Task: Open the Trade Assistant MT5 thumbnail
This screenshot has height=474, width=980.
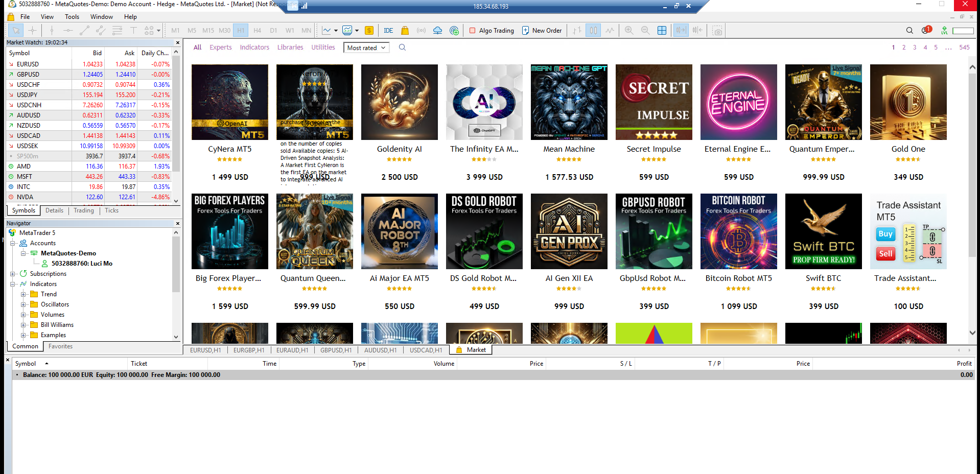Action: coord(908,231)
